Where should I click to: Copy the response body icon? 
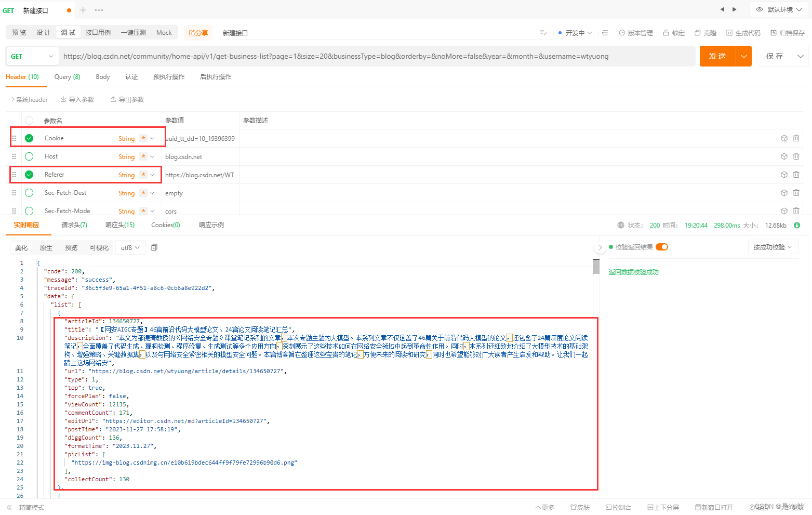click(x=154, y=247)
